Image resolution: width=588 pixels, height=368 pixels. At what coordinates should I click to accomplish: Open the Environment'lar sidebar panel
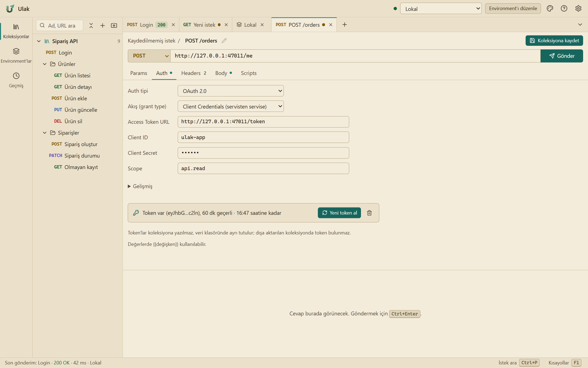pos(16,56)
